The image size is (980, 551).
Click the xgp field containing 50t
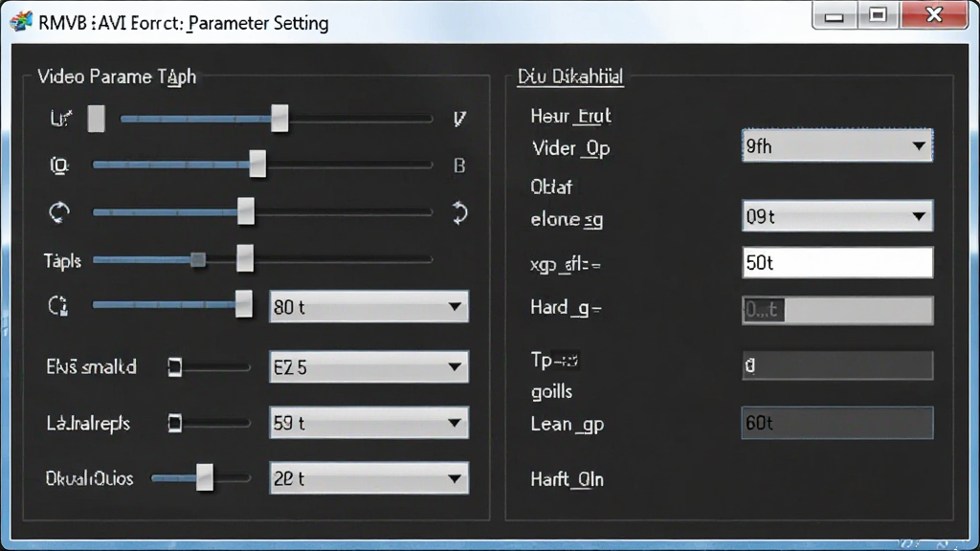point(837,262)
